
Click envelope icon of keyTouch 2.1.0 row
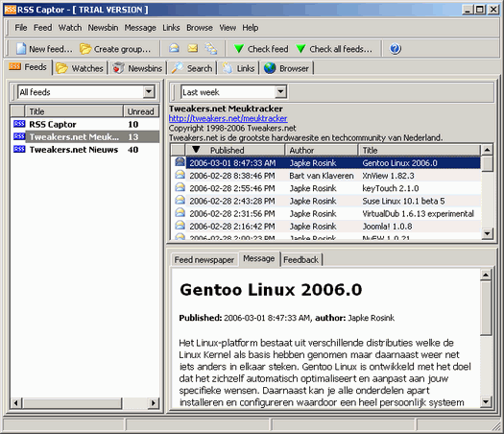[x=180, y=187]
